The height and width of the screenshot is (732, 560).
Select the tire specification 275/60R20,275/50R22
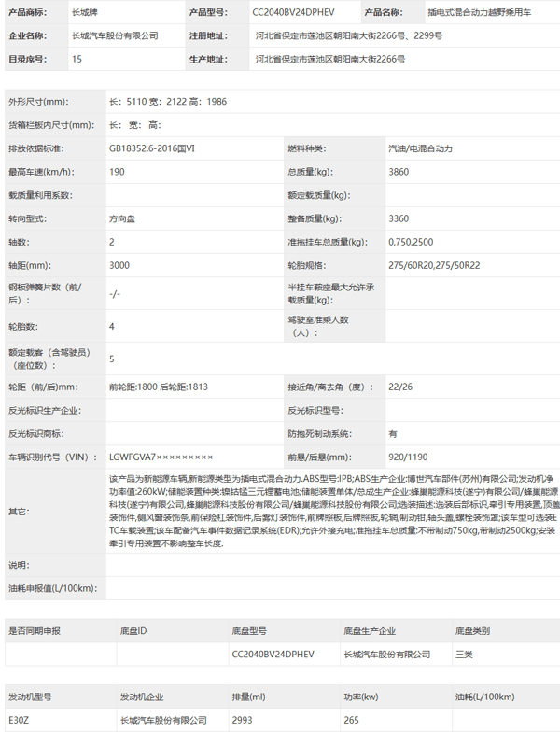pyautogui.click(x=434, y=265)
